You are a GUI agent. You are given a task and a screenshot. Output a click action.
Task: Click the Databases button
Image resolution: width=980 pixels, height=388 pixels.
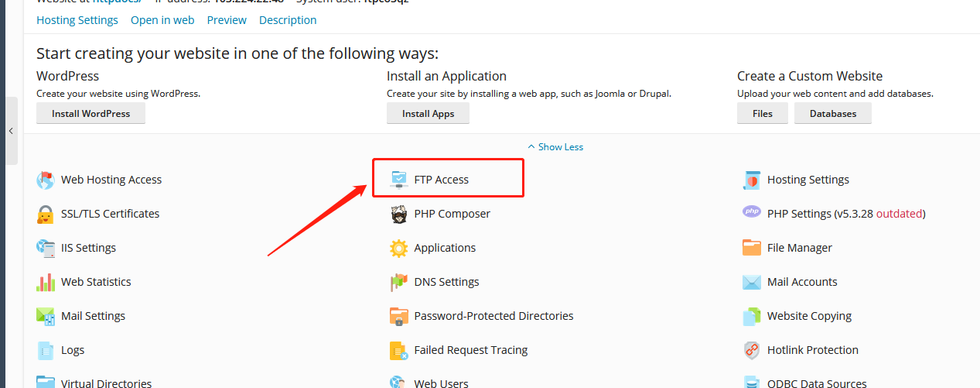tap(833, 114)
